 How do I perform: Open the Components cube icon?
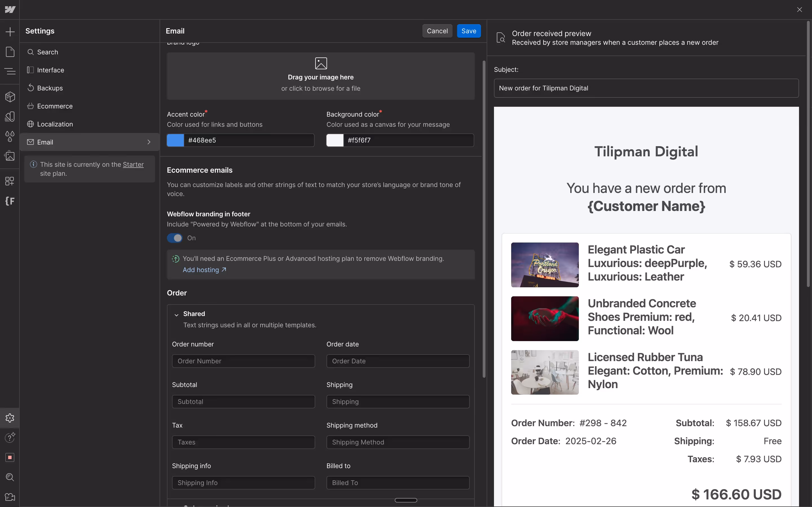10,97
